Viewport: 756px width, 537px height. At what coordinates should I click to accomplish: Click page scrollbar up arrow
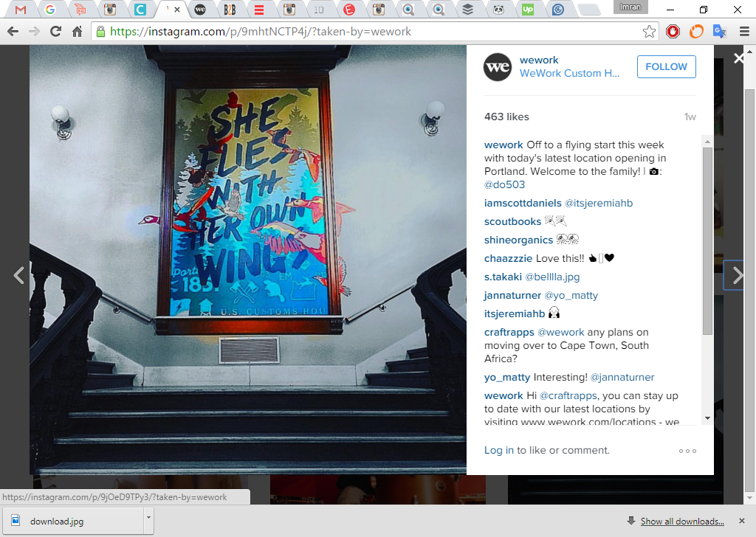[x=750, y=51]
